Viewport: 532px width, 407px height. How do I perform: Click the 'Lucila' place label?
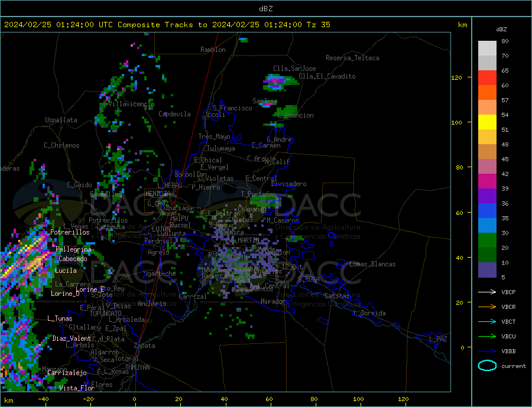66,271
